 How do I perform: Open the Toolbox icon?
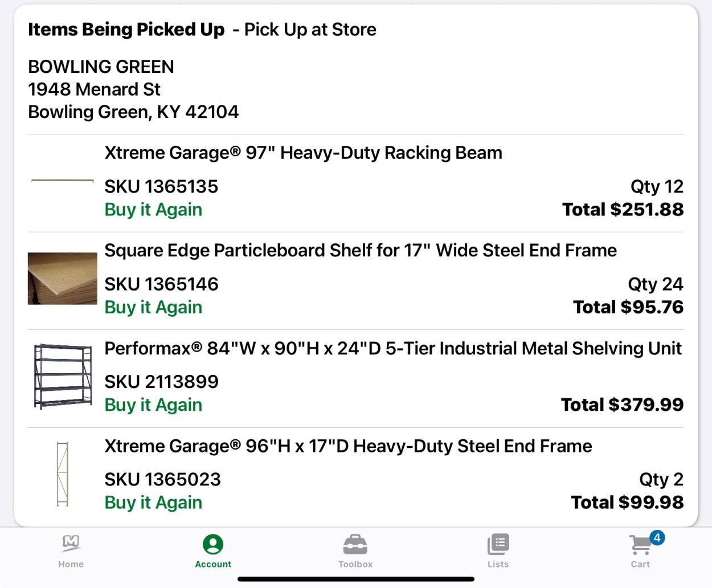point(355,545)
